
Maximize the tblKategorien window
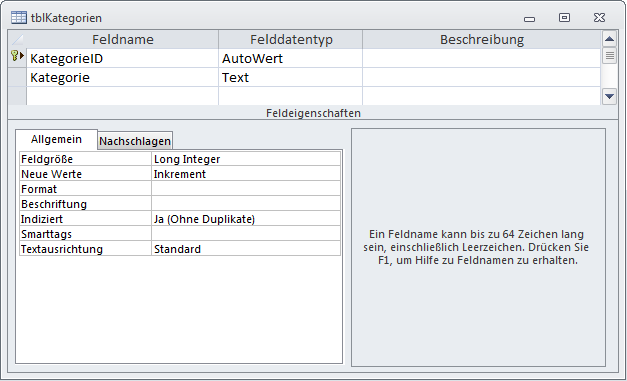(564, 17)
